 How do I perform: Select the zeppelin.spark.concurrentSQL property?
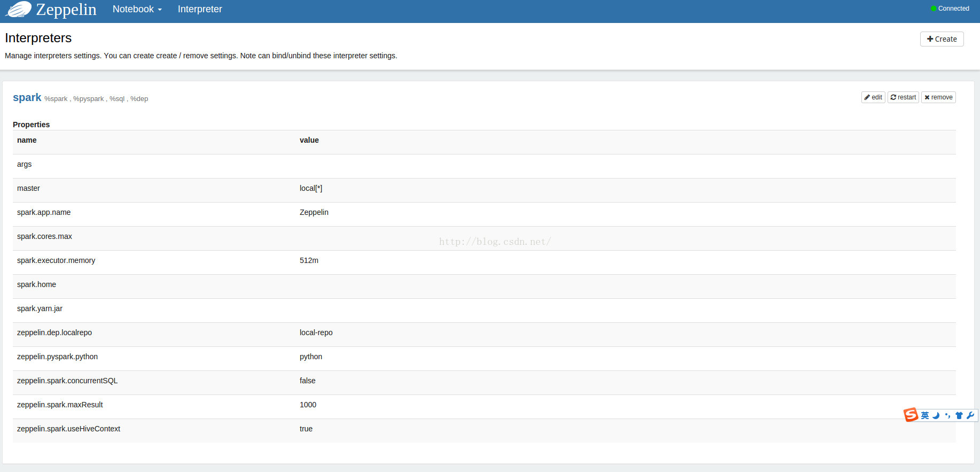coord(67,381)
